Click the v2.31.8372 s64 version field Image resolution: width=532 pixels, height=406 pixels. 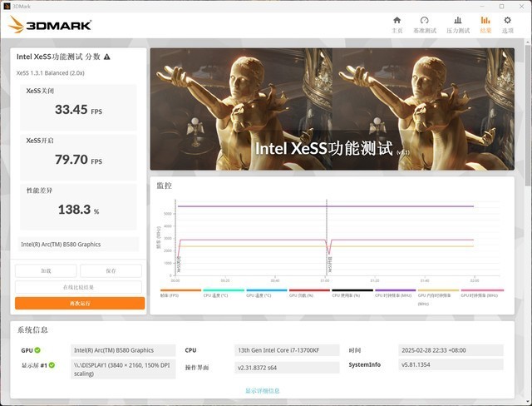287,367
